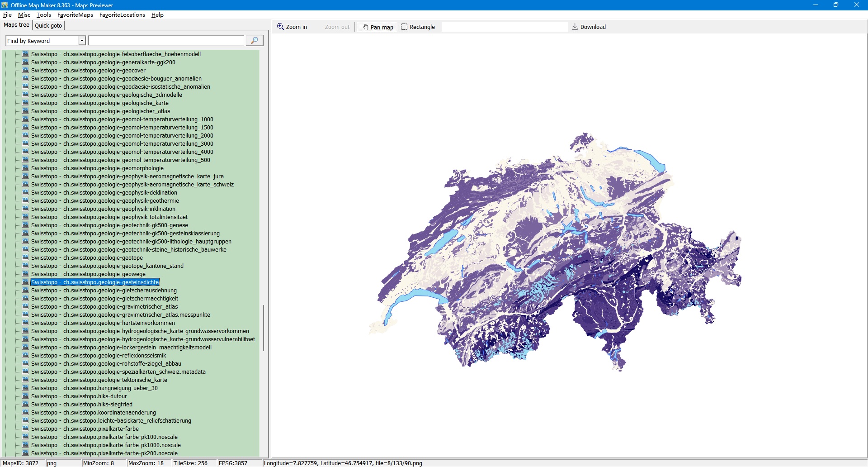The image size is (868, 467).
Task: Open the File menu
Action: [7, 15]
